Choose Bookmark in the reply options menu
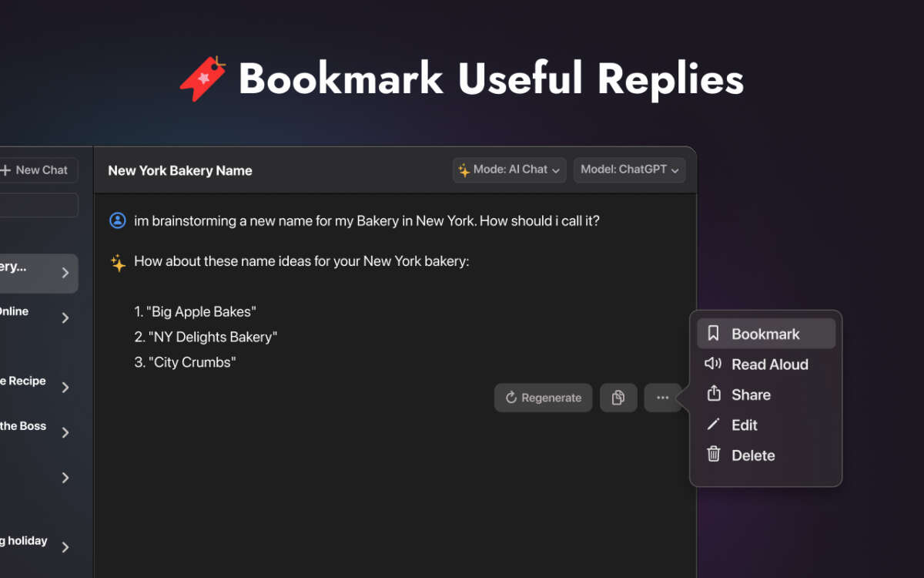924x578 pixels. point(765,334)
